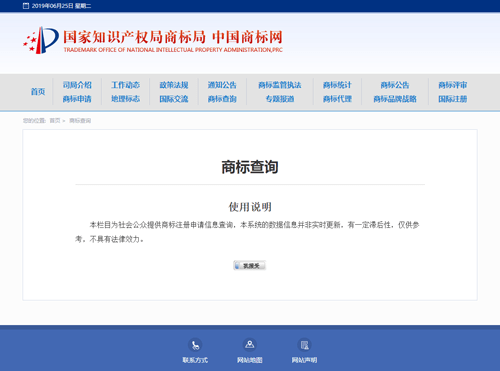
Task: Click the usage notice paragraph starting 本栏目为社会公众
Action: click(x=247, y=232)
